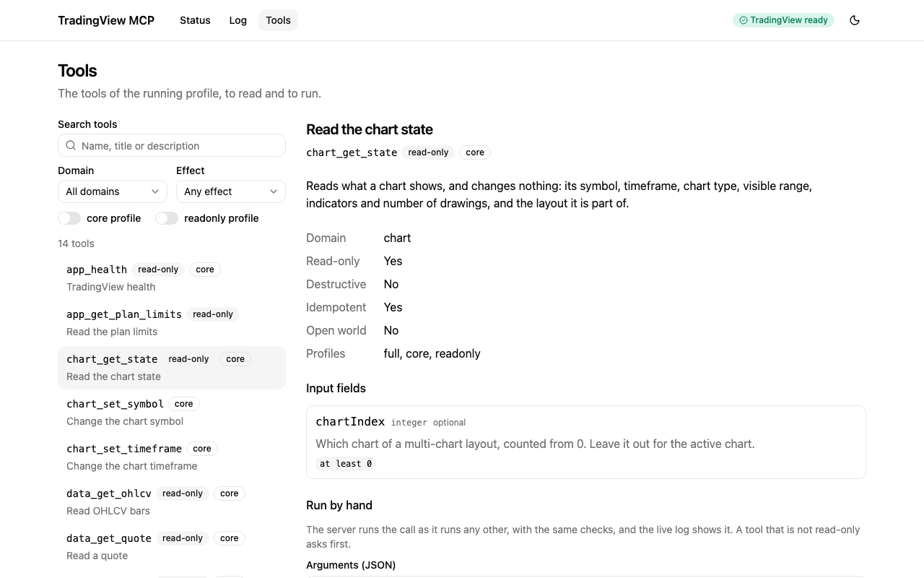The width and height of the screenshot is (924, 578).
Task: Select the Tools tab
Action: [x=278, y=20]
